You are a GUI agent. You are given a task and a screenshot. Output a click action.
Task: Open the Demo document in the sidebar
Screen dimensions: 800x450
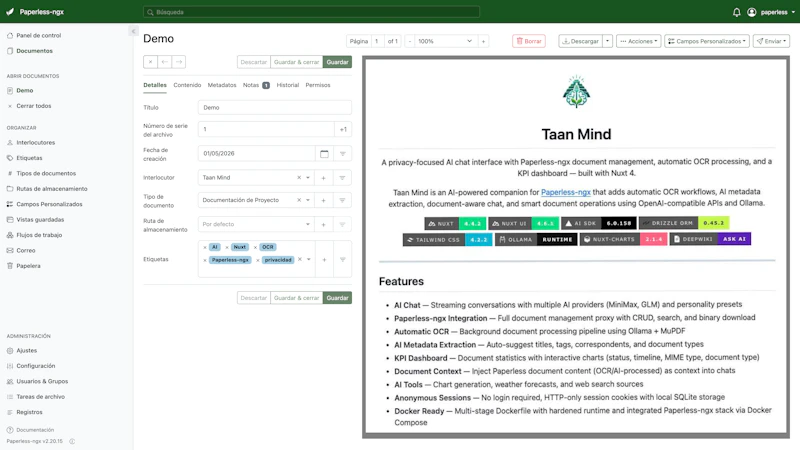(x=20, y=90)
